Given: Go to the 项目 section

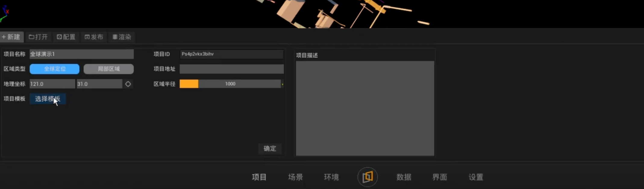Looking at the screenshot, I should click(x=259, y=177).
